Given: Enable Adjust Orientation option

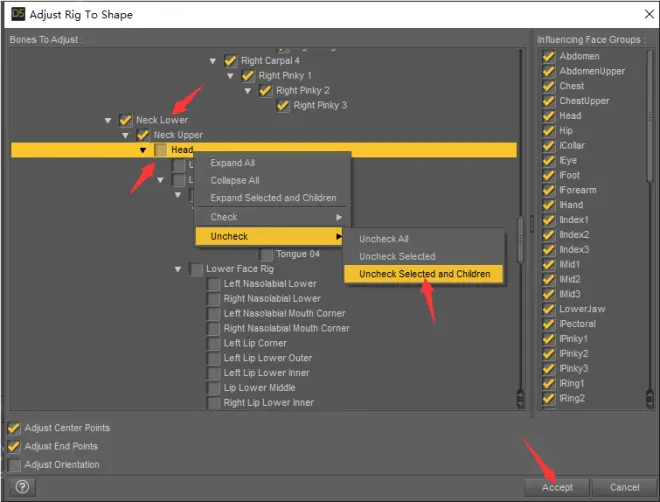Looking at the screenshot, I should (14, 465).
